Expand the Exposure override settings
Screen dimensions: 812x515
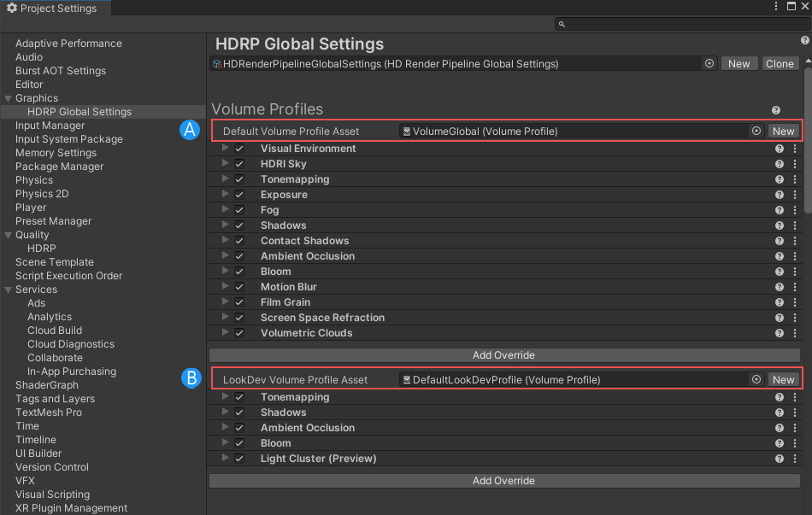[x=226, y=195]
